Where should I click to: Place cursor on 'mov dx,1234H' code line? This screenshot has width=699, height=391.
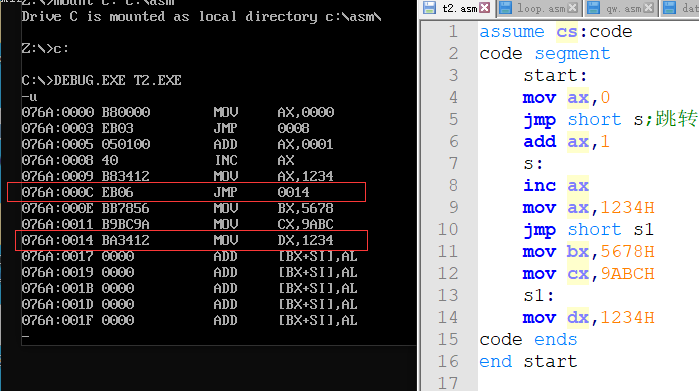tap(588, 318)
